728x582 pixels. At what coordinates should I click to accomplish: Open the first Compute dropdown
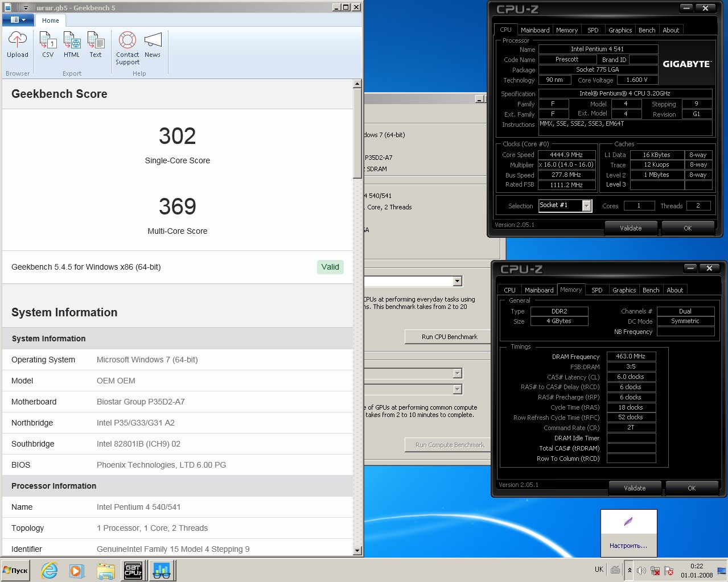click(458, 373)
